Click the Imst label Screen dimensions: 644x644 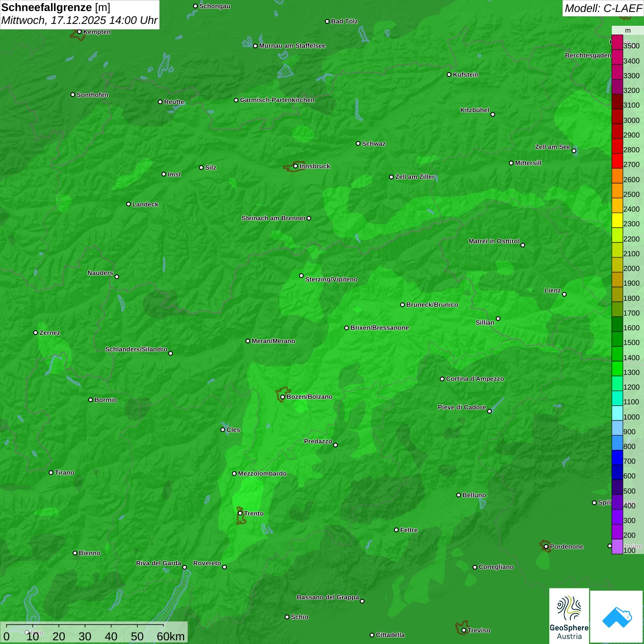[x=174, y=174]
